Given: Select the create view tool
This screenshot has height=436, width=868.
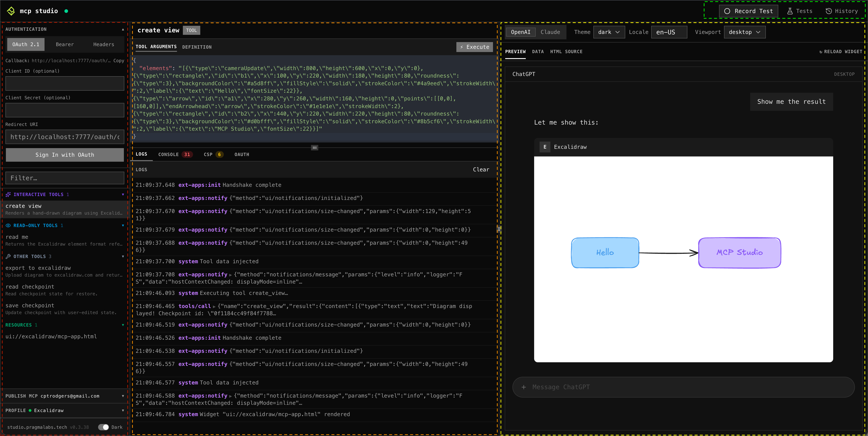Looking at the screenshot, I should (x=65, y=209).
